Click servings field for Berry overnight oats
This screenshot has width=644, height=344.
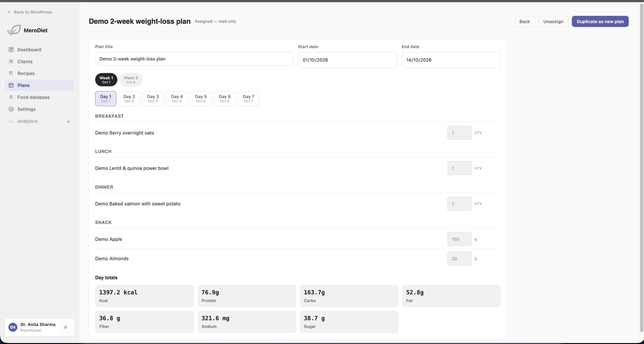459,133
